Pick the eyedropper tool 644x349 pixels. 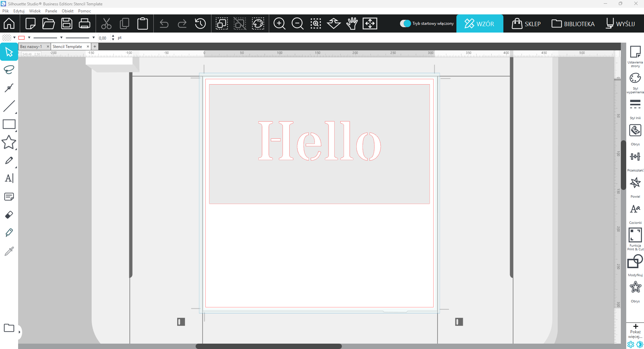pos(9,251)
